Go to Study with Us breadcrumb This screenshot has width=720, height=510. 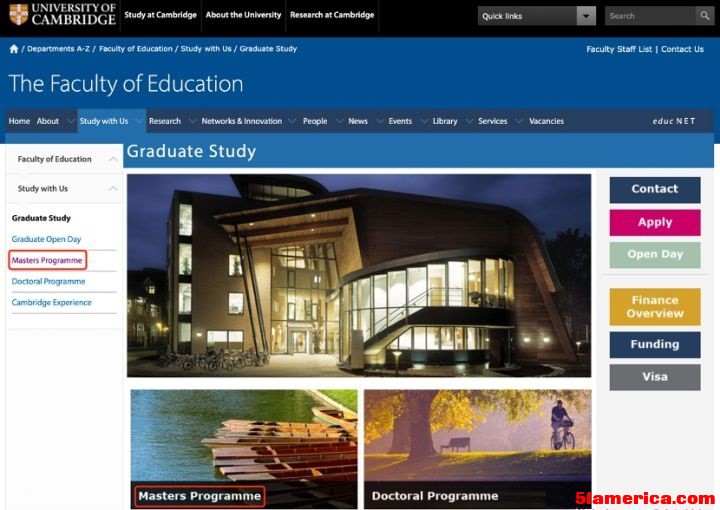click(x=206, y=49)
